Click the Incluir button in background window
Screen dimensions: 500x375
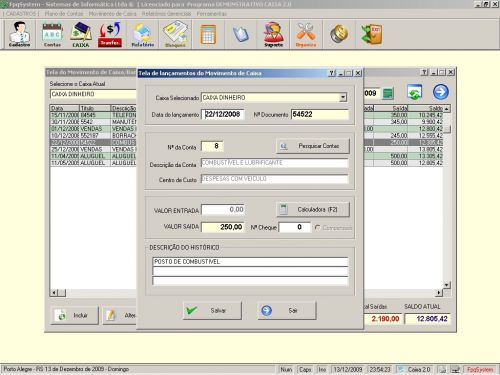pyautogui.click(x=75, y=315)
